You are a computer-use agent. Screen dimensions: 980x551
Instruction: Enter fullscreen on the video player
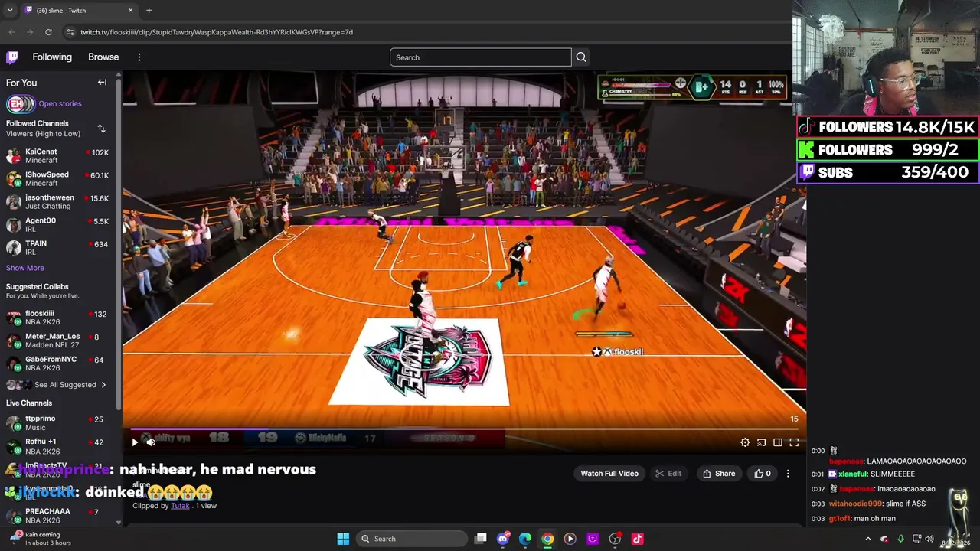point(794,442)
